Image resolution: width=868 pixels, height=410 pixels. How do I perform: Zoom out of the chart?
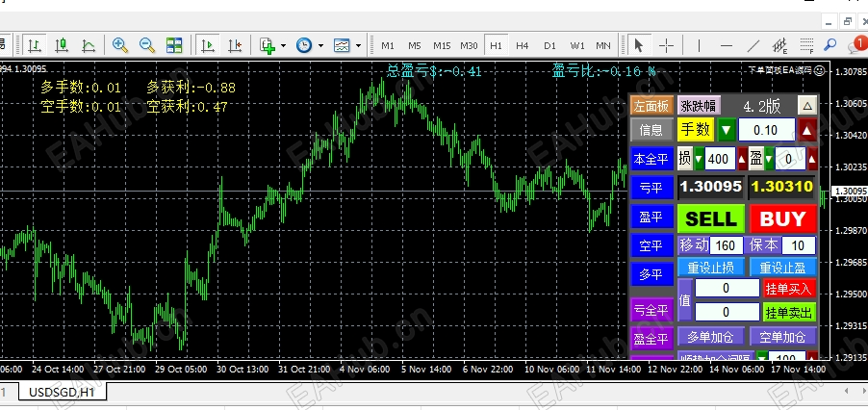[x=146, y=45]
